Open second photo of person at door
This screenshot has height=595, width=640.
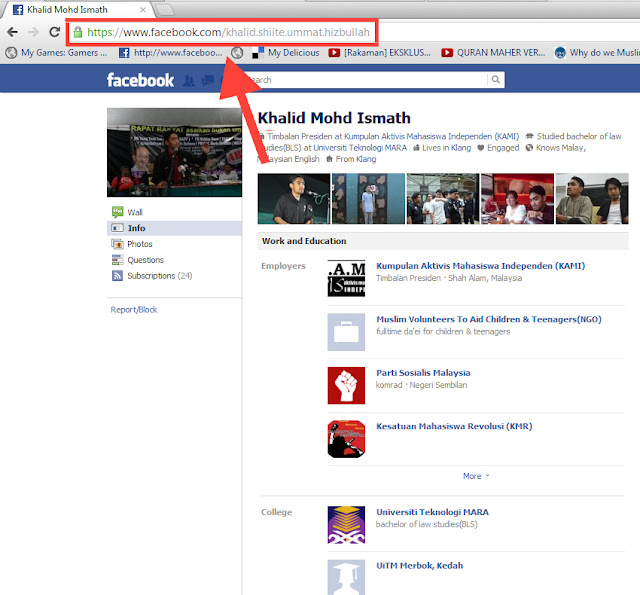(x=369, y=199)
